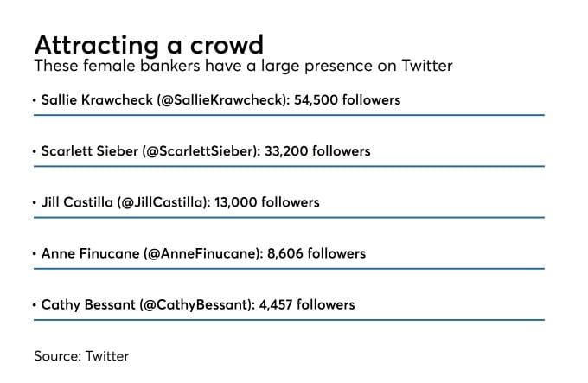Click Scarlett Sieber's name
The image size is (588, 383).
90,151
